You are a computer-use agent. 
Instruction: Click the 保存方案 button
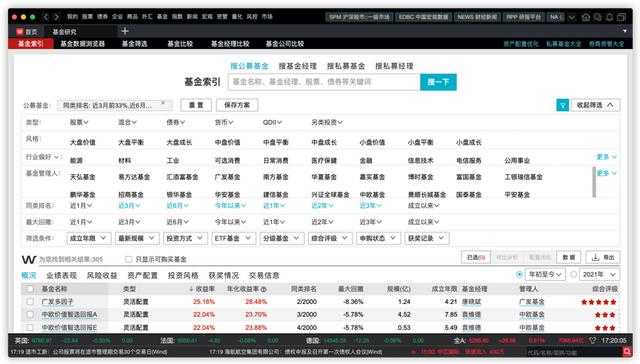click(237, 105)
